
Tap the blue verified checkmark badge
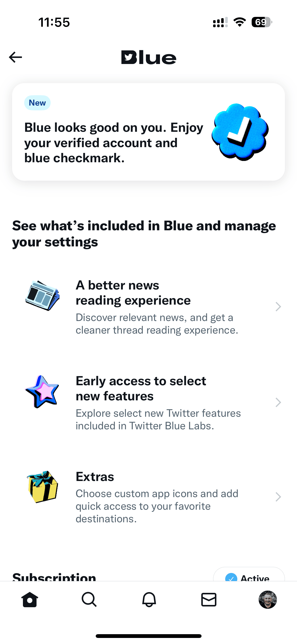240,132
